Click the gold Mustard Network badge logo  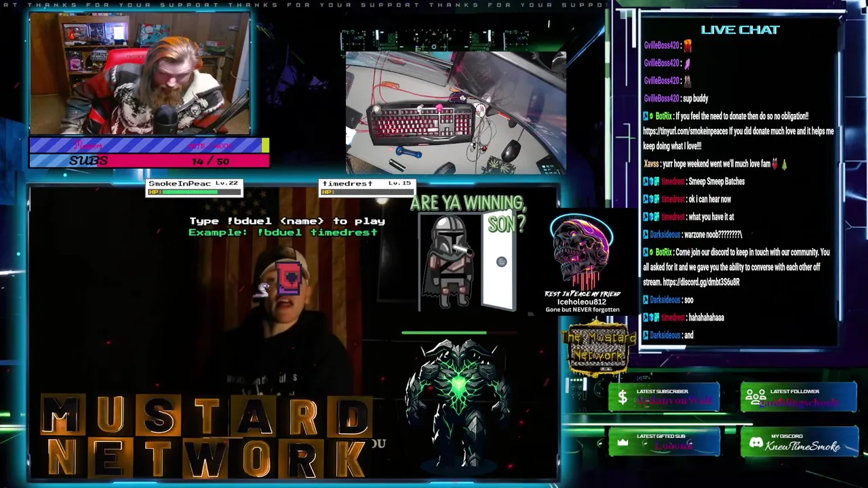click(x=599, y=348)
